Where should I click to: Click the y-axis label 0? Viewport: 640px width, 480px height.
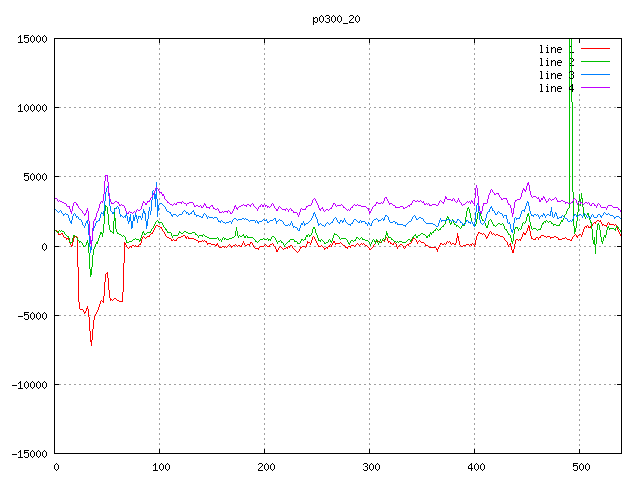point(44,247)
